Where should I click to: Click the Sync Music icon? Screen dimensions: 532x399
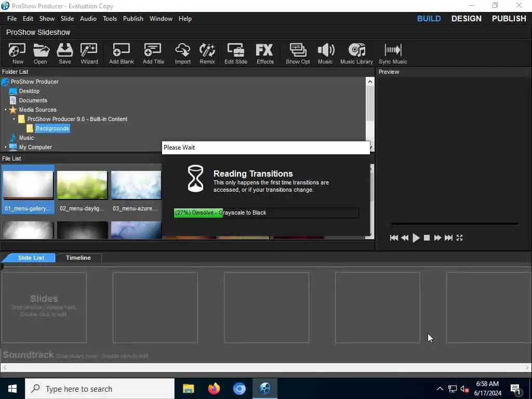coord(393,54)
